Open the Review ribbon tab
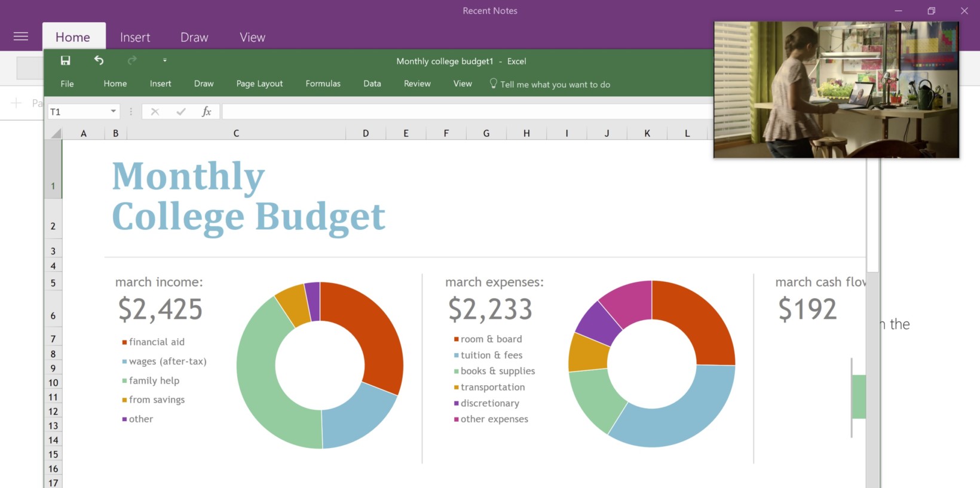 tap(417, 84)
